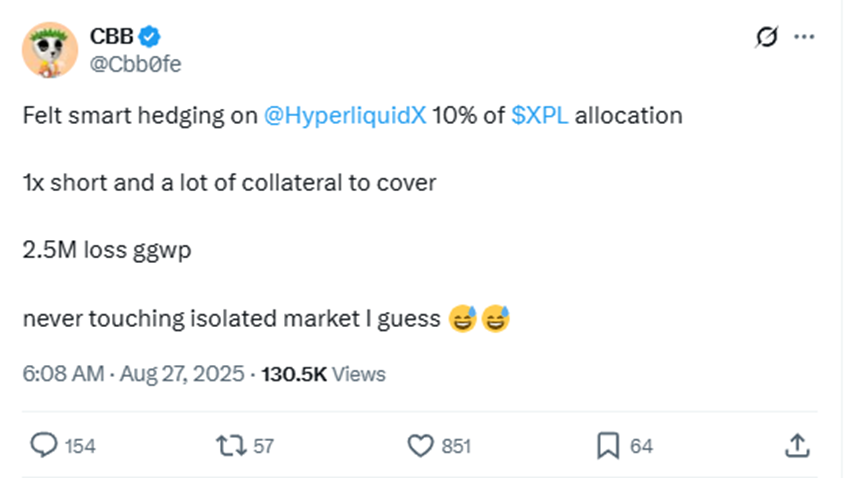Image resolution: width=863 pixels, height=478 pixels.
Task: Click the blue verified badge next to CBB
Action: point(150,37)
